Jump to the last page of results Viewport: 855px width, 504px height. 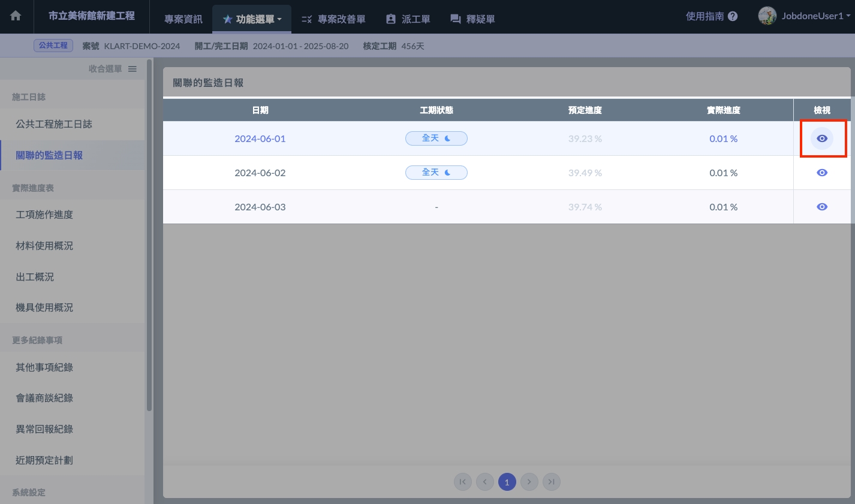(x=551, y=482)
